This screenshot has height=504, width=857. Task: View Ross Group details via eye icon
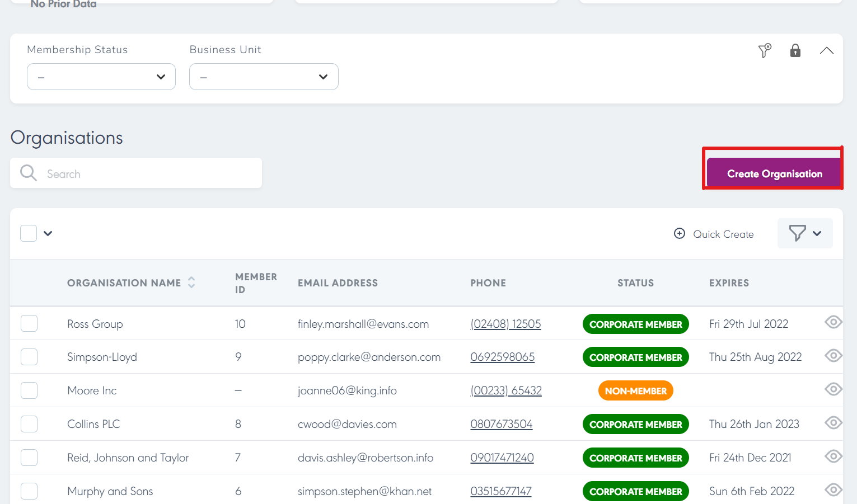pos(833,322)
